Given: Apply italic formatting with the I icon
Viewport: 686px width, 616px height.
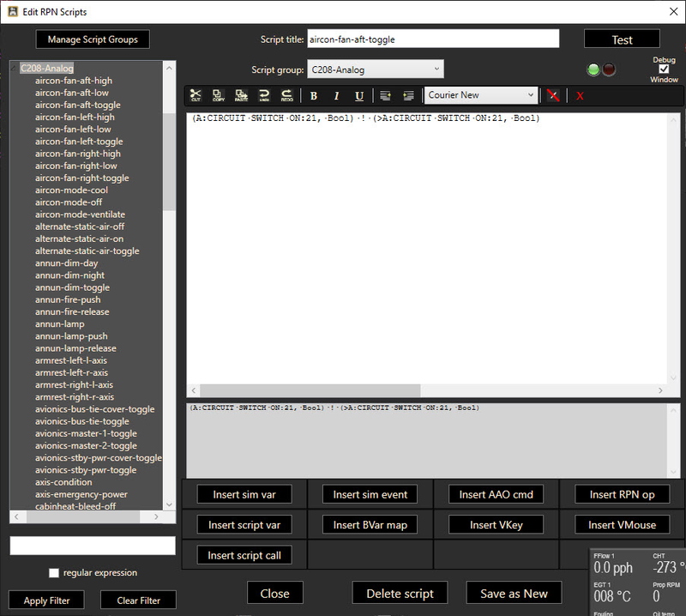Looking at the screenshot, I should click(336, 95).
